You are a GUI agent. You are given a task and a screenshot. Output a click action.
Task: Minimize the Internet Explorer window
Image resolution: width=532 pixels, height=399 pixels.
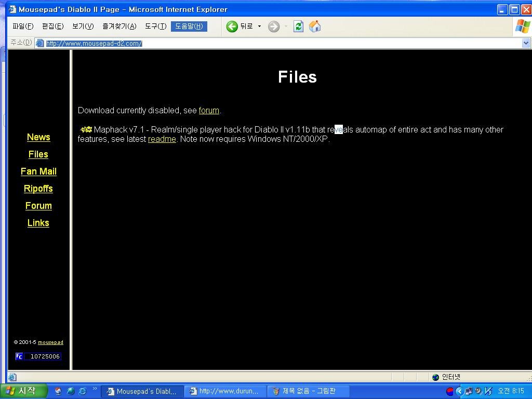pyautogui.click(x=502, y=9)
